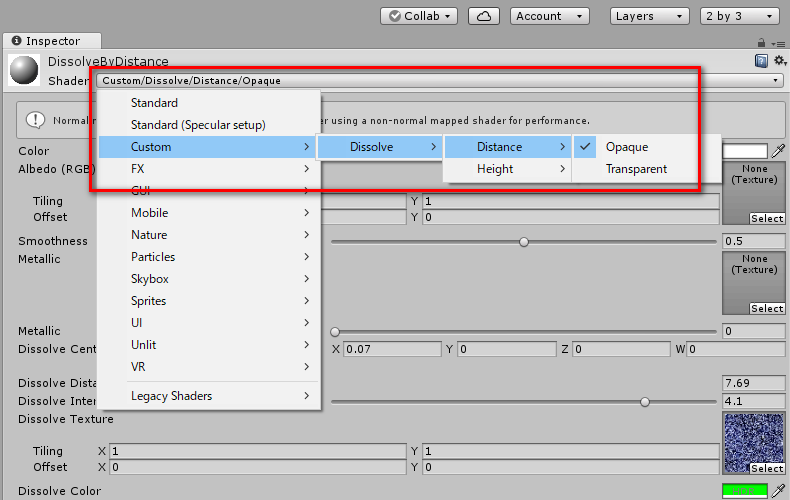Pick color with the Color eyedropper icon
Viewport: 790px width, 500px height.
778,151
